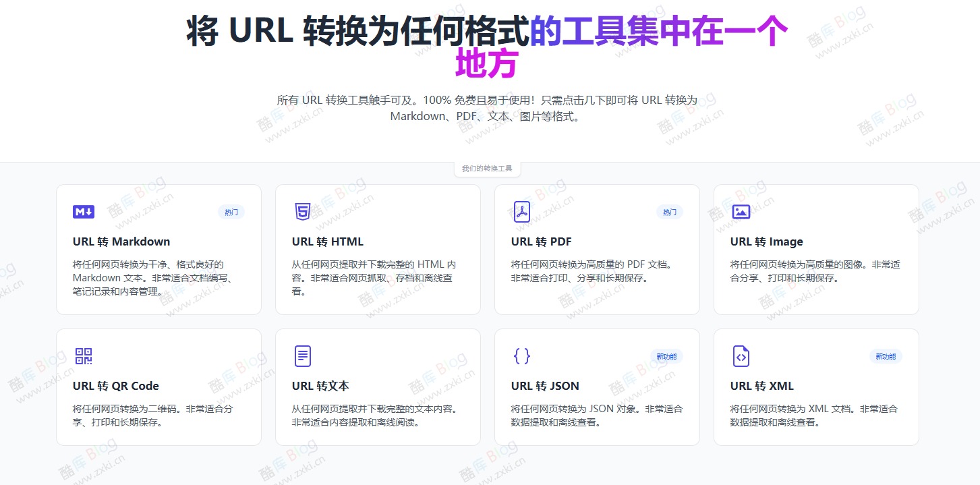Click the 我们的转换工具 label
The image size is (980, 485).
487,168
